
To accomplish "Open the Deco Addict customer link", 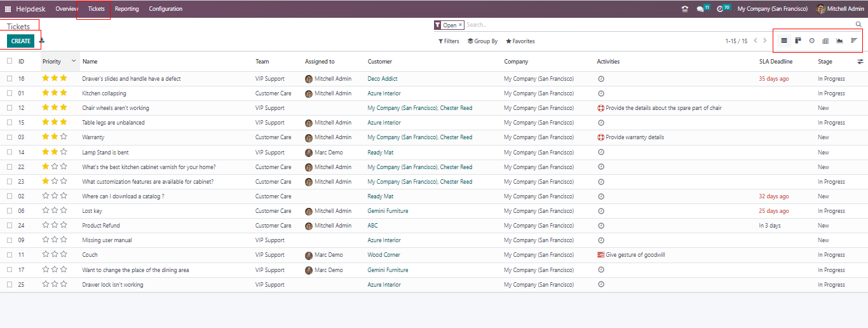I will 383,79.
